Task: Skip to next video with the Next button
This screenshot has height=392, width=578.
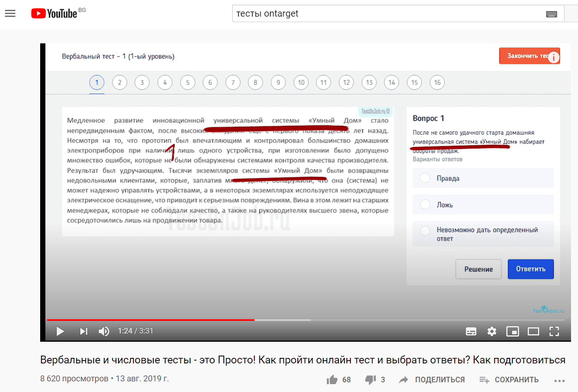Action: point(84,331)
